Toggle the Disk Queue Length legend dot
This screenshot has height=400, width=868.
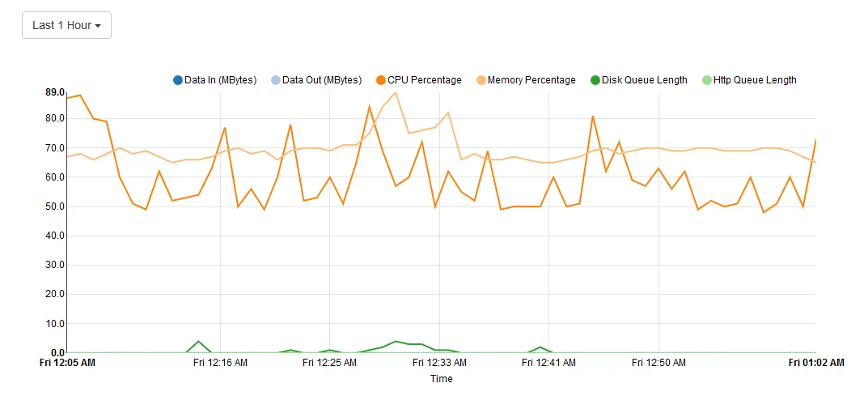coord(595,80)
